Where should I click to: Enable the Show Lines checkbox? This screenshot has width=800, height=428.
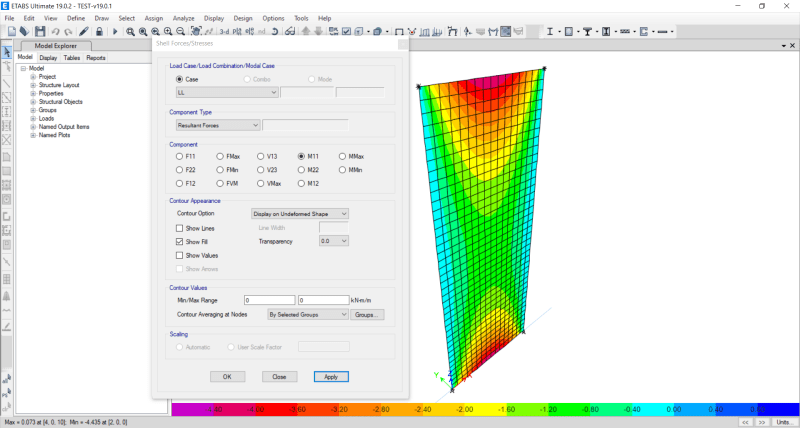[x=179, y=228]
